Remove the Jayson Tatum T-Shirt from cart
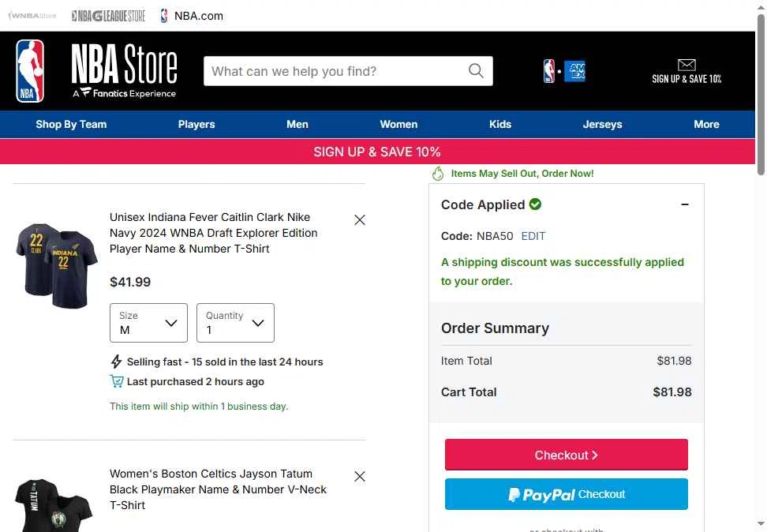The width and height of the screenshot is (767, 532). (x=360, y=477)
